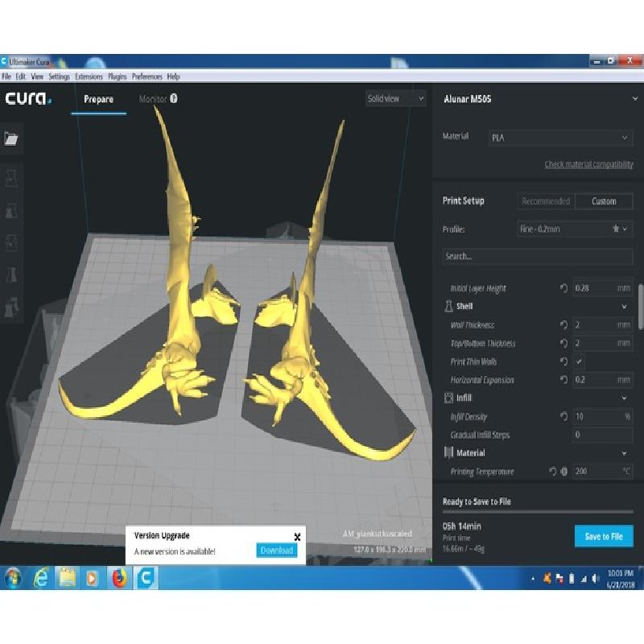This screenshot has width=644, height=644.
Task: Open the volume control in system tray
Action: pyautogui.click(x=596, y=578)
